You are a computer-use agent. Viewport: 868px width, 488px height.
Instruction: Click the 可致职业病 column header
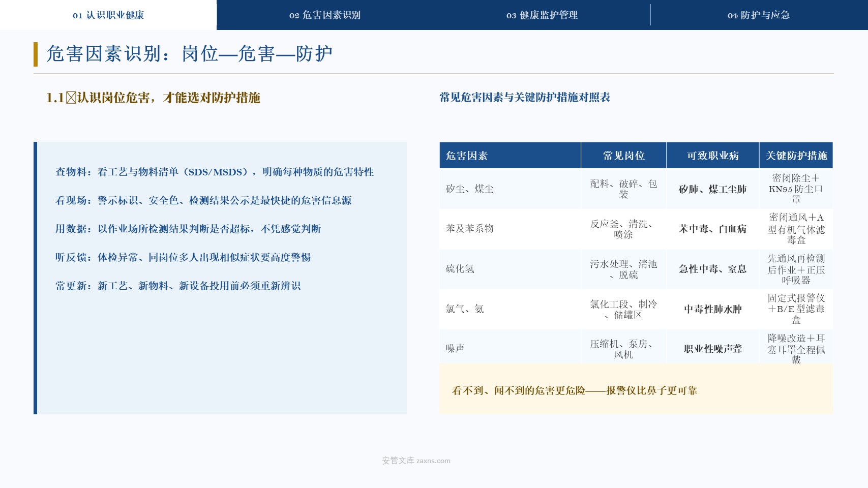(712, 156)
